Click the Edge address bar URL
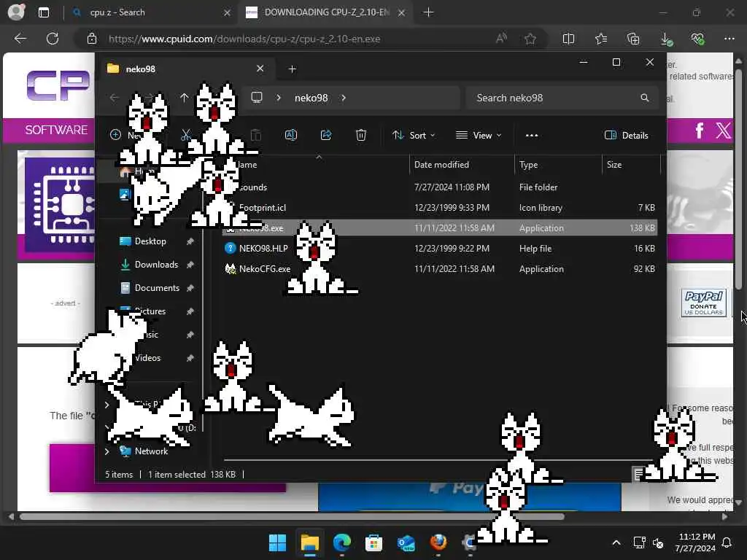Image resolution: width=747 pixels, height=560 pixels. 244,39
